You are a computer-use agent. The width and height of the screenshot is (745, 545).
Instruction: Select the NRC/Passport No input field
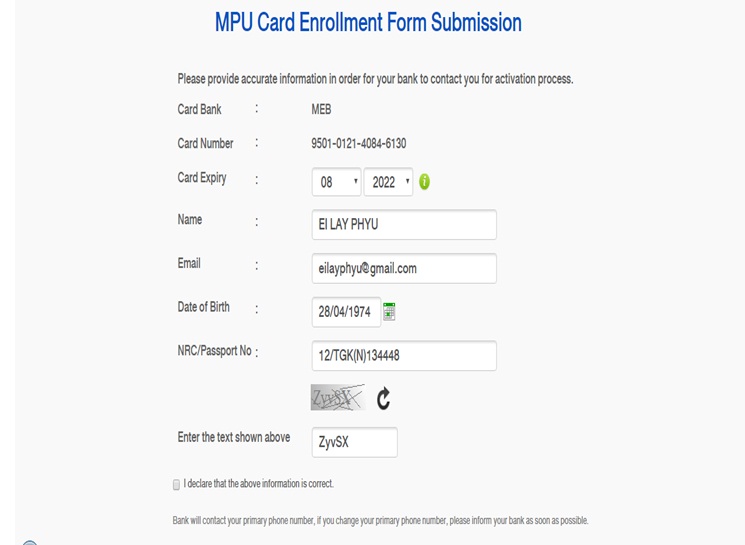(404, 356)
